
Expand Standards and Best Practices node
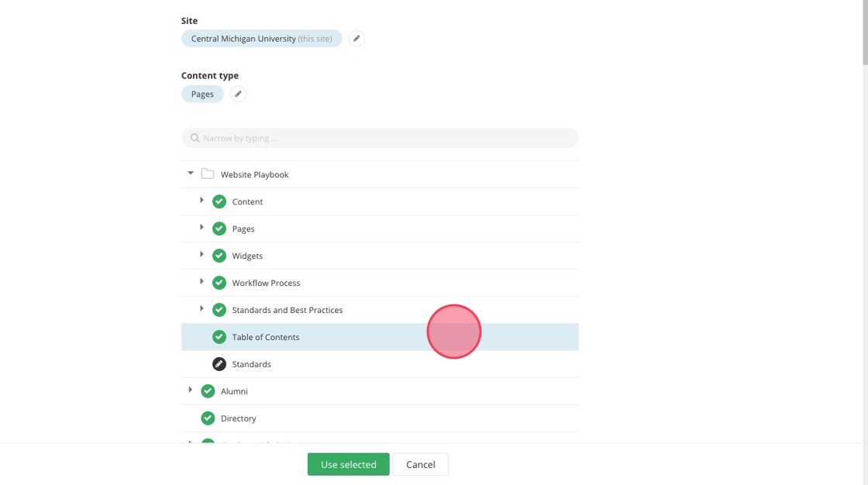pyautogui.click(x=201, y=309)
